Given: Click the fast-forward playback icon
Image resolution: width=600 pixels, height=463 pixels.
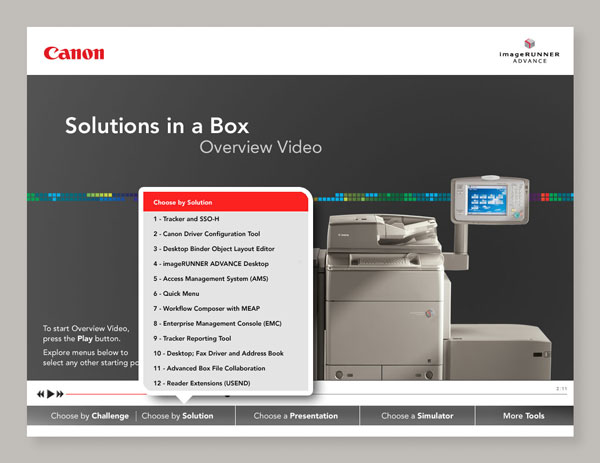Looking at the screenshot, I should pos(60,394).
